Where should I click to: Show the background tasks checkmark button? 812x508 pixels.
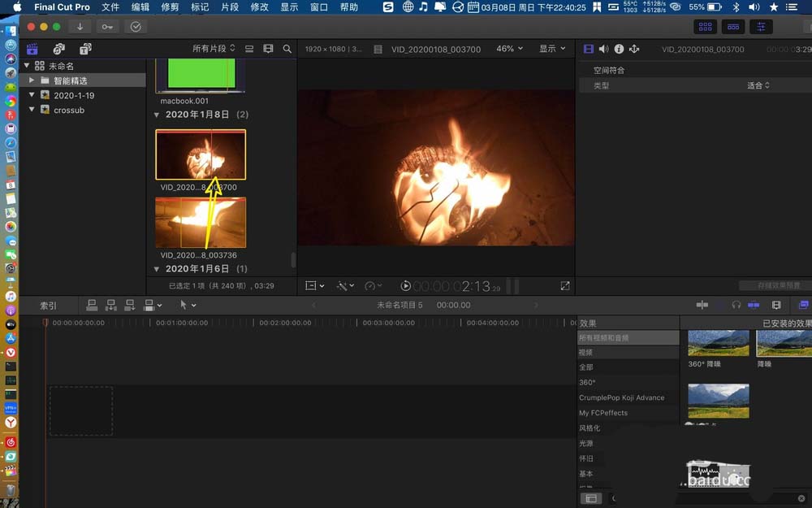[136, 27]
